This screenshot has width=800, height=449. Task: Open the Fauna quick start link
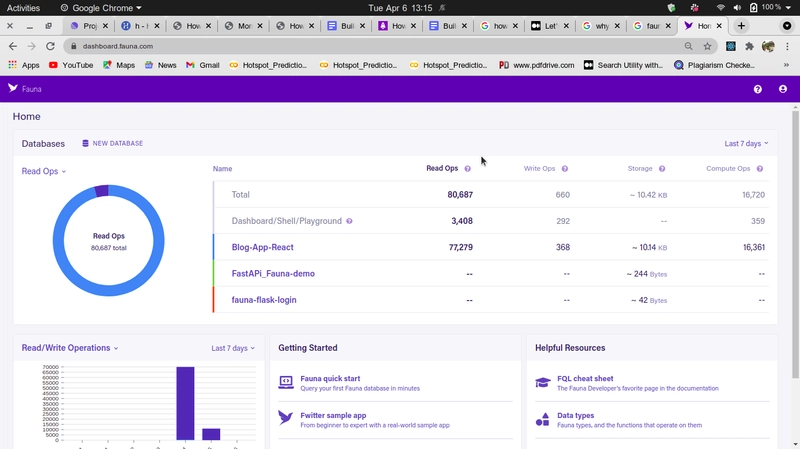pos(330,379)
